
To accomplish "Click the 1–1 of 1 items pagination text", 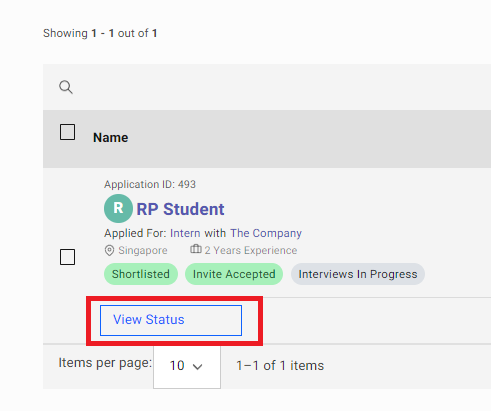I will coord(280,366).
